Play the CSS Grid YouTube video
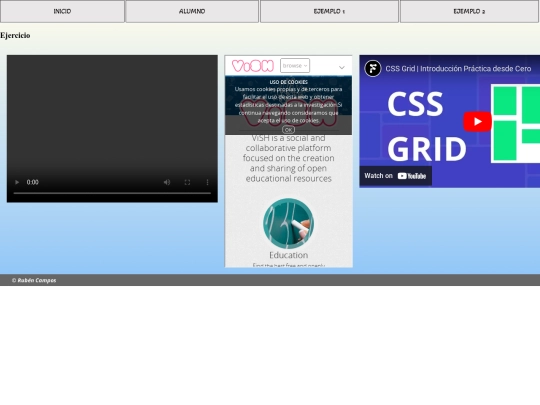Screen dimensions: 540x405 477,122
